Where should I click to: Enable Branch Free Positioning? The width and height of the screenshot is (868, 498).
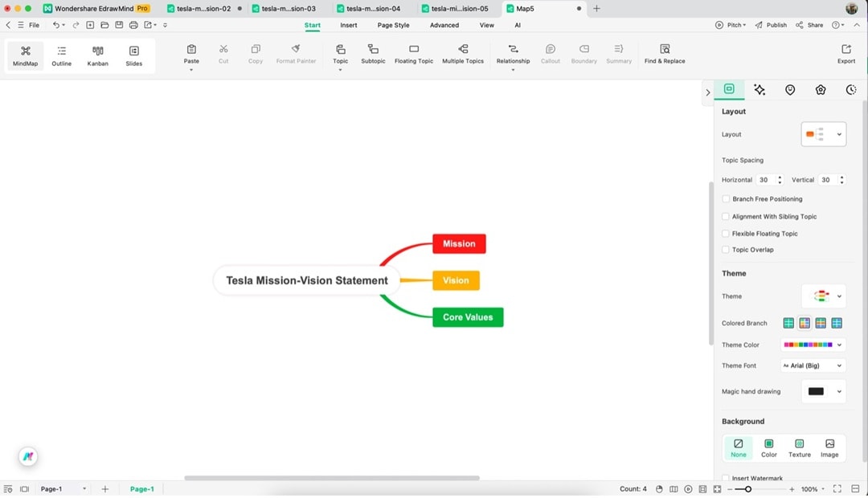point(726,198)
